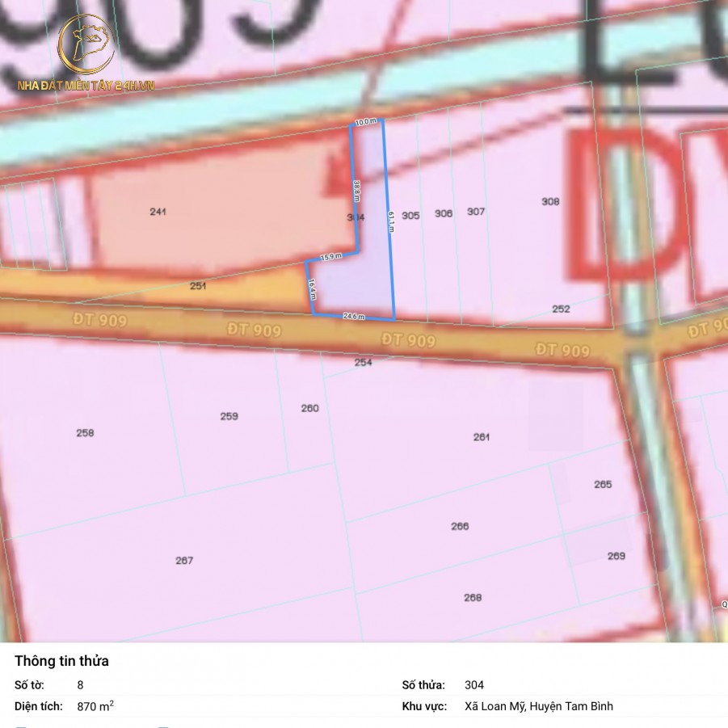Select land parcel 258
Screen dimensions: 728x728
coord(85,433)
